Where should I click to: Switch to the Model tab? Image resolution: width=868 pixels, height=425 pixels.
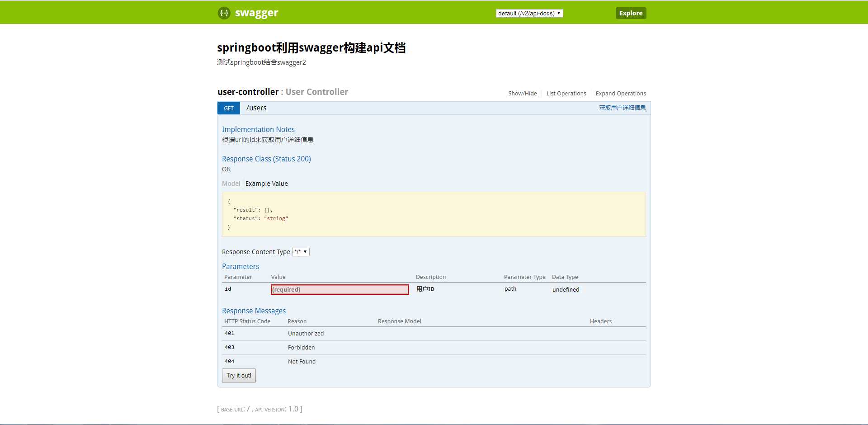click(231, 184)
